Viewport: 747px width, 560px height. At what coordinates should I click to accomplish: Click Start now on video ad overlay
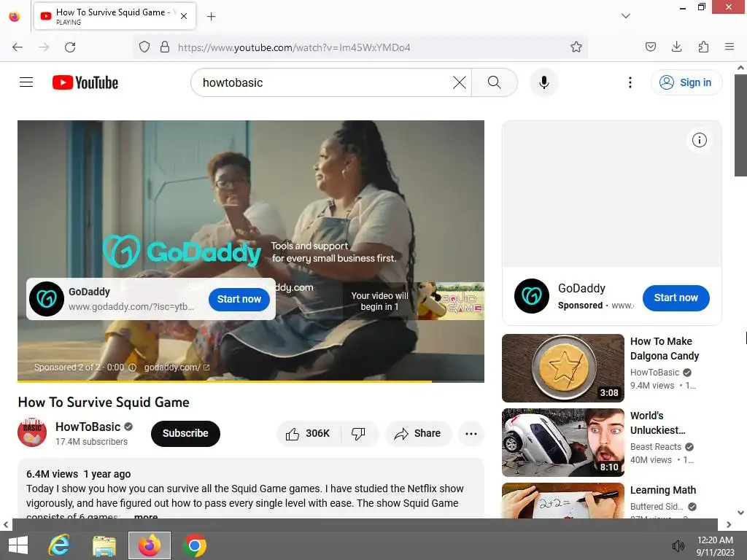pos(239,299)
